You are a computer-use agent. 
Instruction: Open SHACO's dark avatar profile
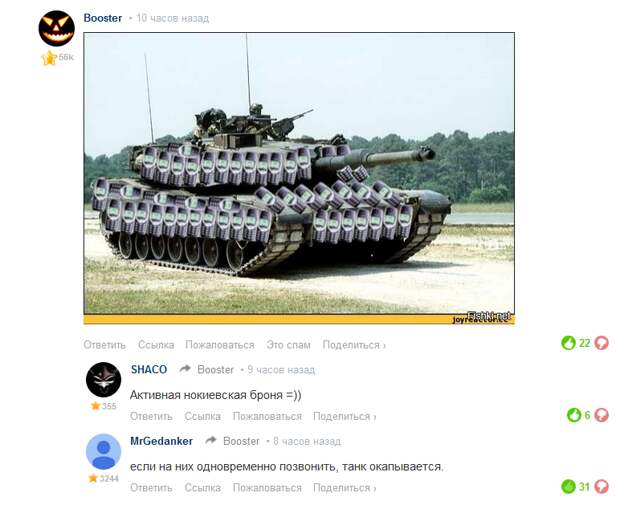tap(104, 380)
